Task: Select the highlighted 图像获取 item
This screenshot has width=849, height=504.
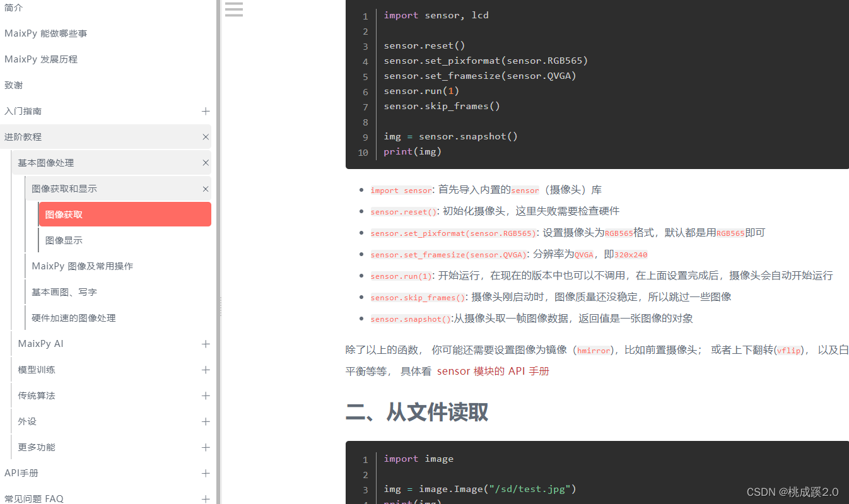Action: click(x=125, y=214)
